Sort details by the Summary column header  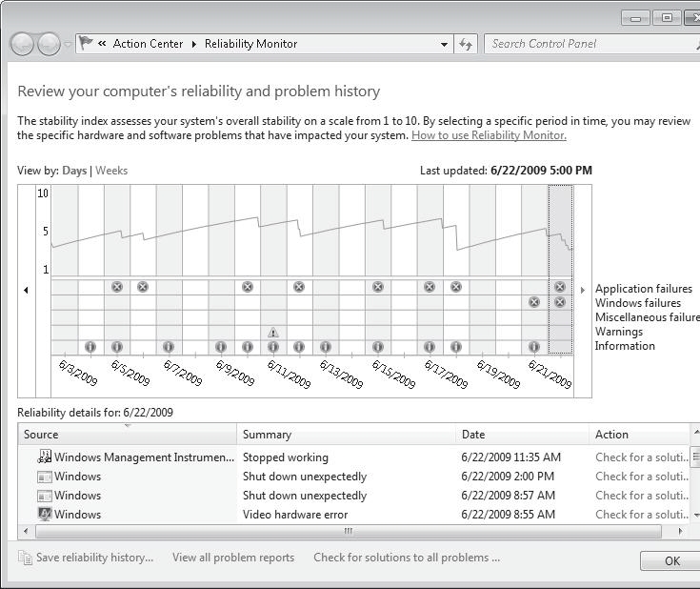click(x=346, y=435)
